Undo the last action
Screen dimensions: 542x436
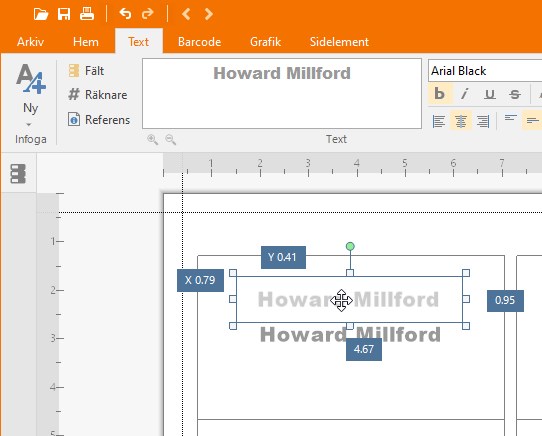tap(125, 14)
